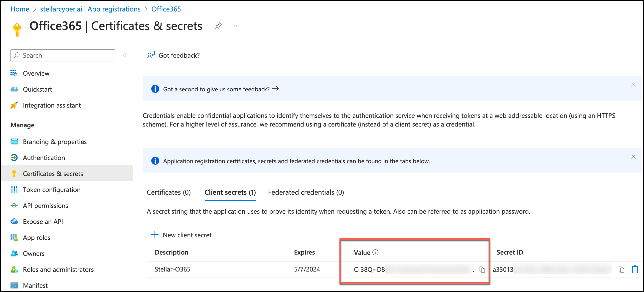Viewport: 644px width, 292px height.
Task: Close the application registration info banner
Action: click(633, 157)
